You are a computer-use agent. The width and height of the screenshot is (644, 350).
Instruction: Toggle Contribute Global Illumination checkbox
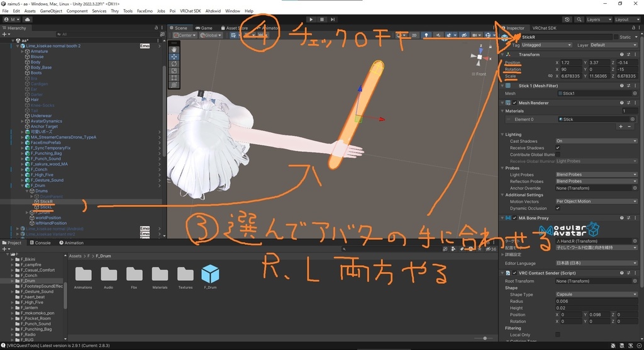tap(558, 155)
